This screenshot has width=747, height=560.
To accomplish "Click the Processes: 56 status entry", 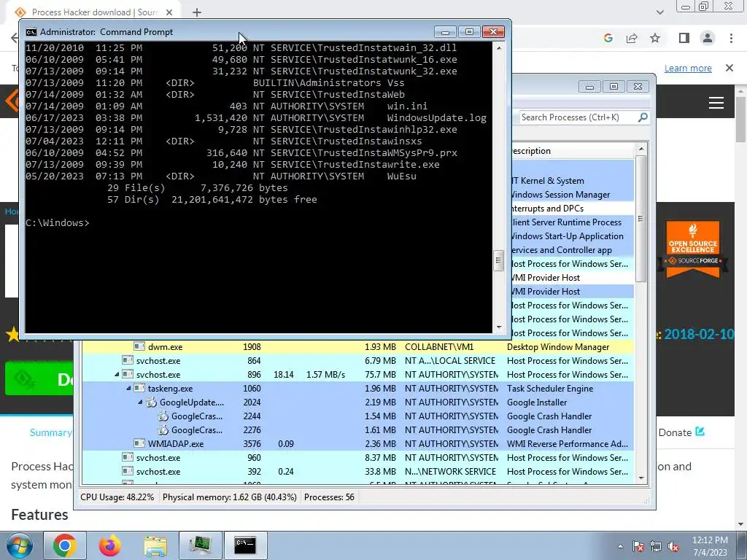I will click(329, 497).
